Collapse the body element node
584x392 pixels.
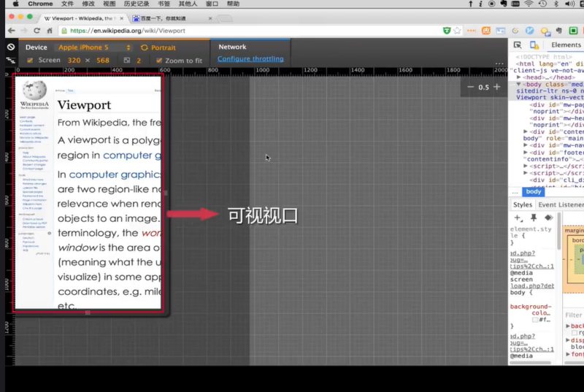[x=518, y=84]
